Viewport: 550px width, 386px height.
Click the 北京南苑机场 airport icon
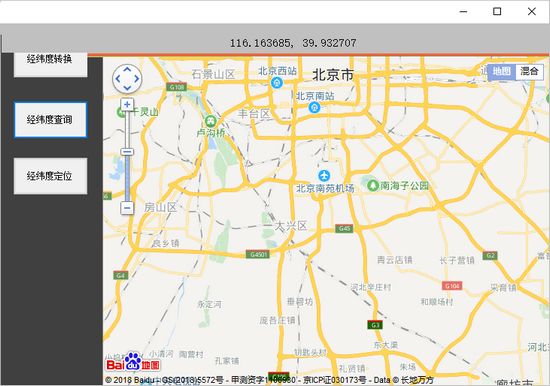coord(324,175)
